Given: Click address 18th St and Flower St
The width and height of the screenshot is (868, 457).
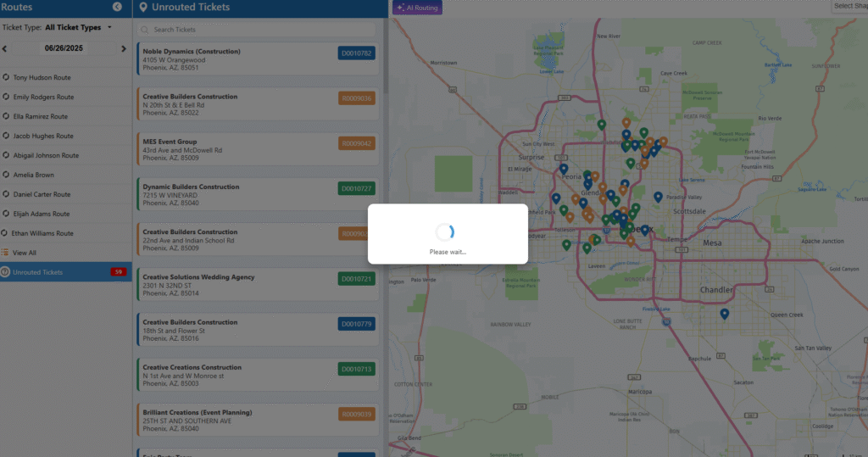Looking at the screenshot, I should (174, 331).
